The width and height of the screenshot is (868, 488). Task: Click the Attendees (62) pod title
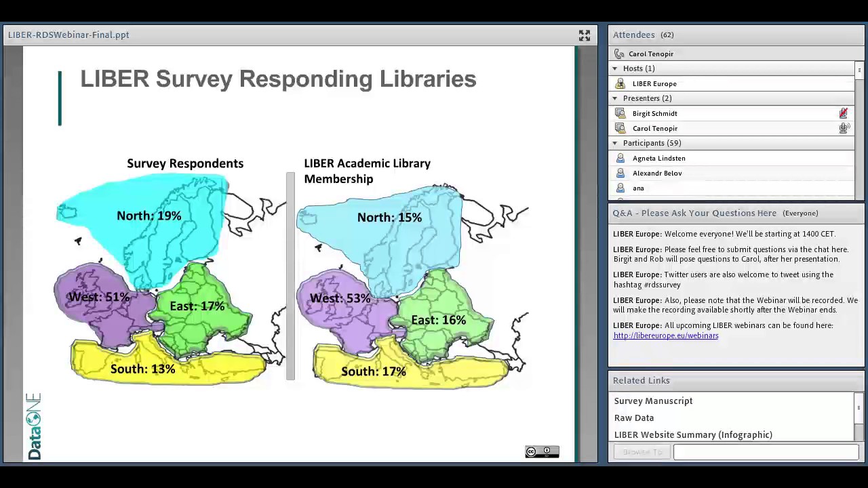click(x=643, y=35)
